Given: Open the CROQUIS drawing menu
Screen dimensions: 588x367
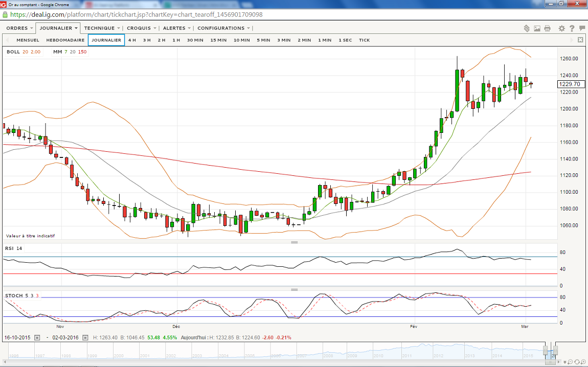Looking at the screenshot, I should (x=141, y=28).
